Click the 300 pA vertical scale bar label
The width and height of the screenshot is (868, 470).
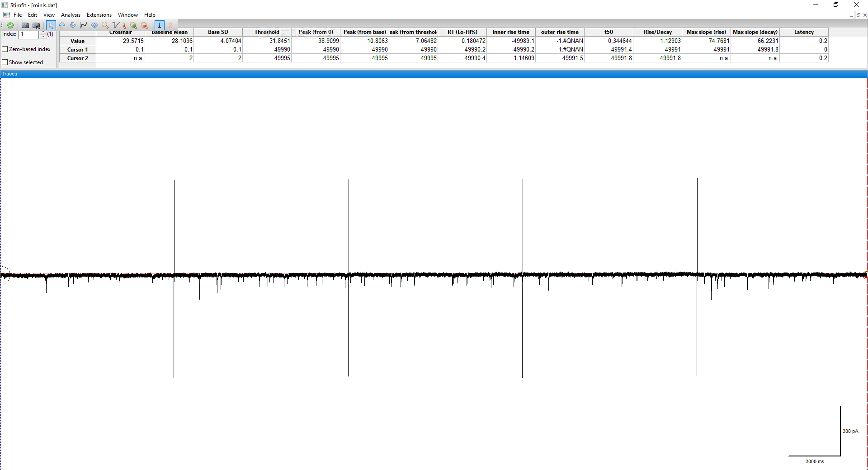tap(850, 431)
